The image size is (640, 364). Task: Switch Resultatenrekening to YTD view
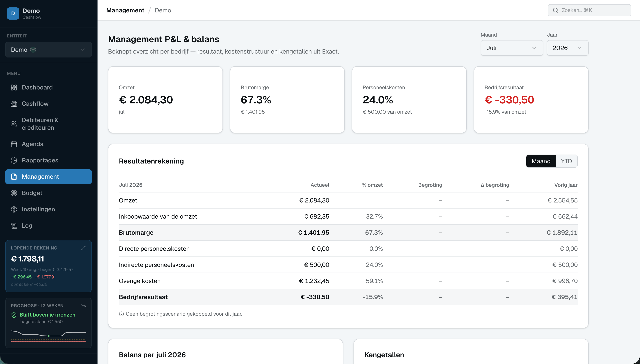[566, 161]
